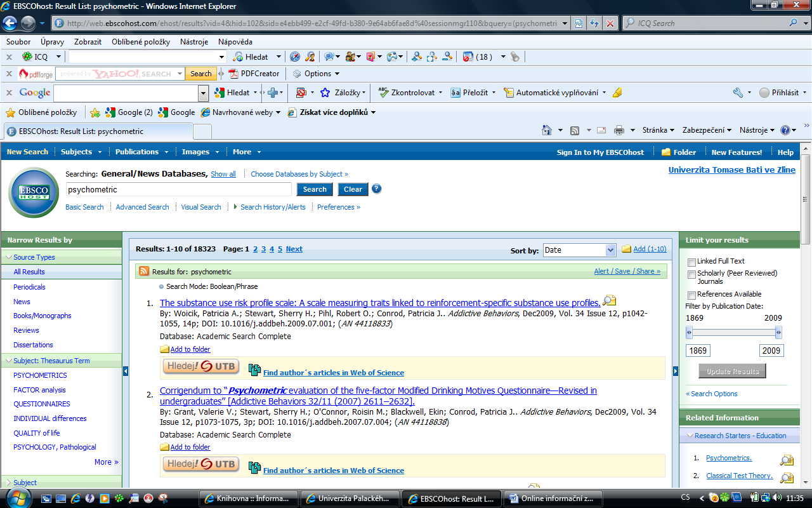Click the ICQ toolbar flower icon
This screenshot has width=812, height=508.
coord(27,57)
